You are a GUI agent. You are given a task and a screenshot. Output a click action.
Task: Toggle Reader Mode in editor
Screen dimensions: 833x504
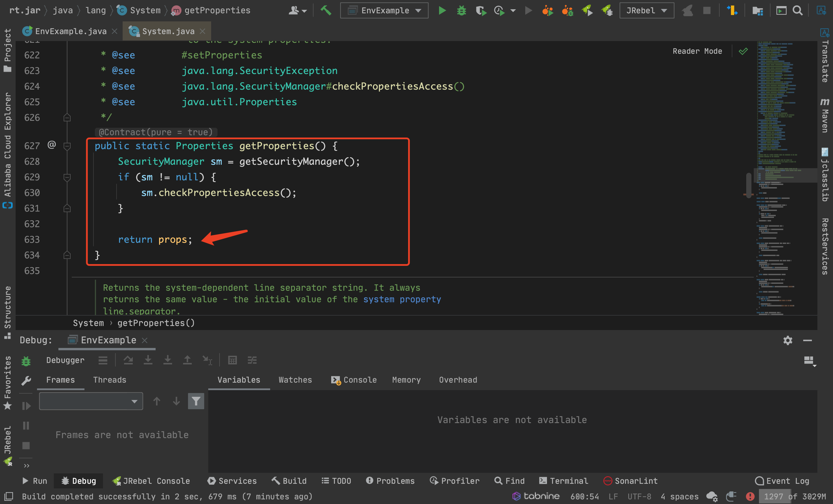[x=697, y=51]
